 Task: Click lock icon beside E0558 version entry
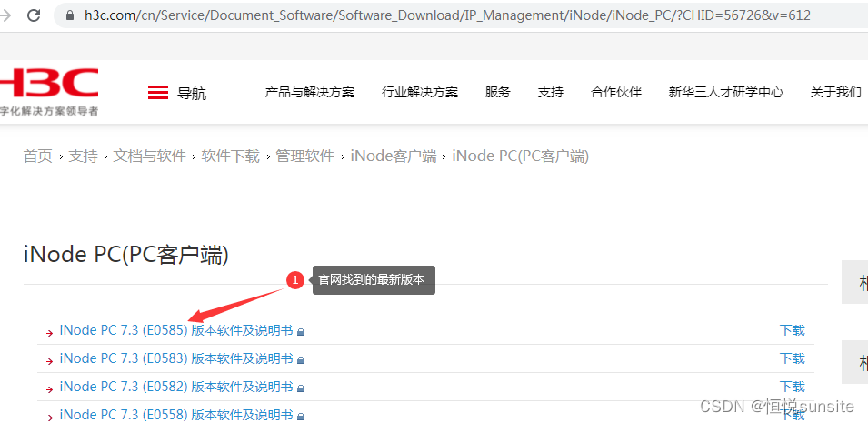(301, 417)
